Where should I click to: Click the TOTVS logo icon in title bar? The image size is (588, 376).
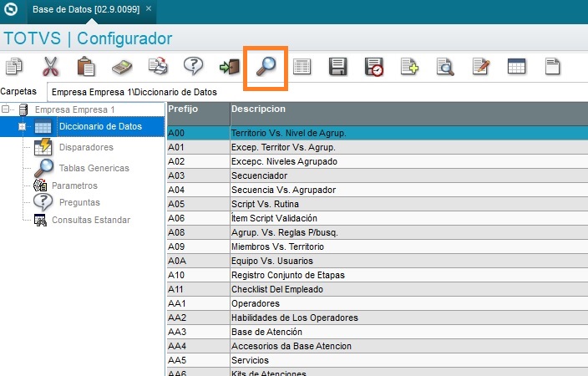point(11,9)
